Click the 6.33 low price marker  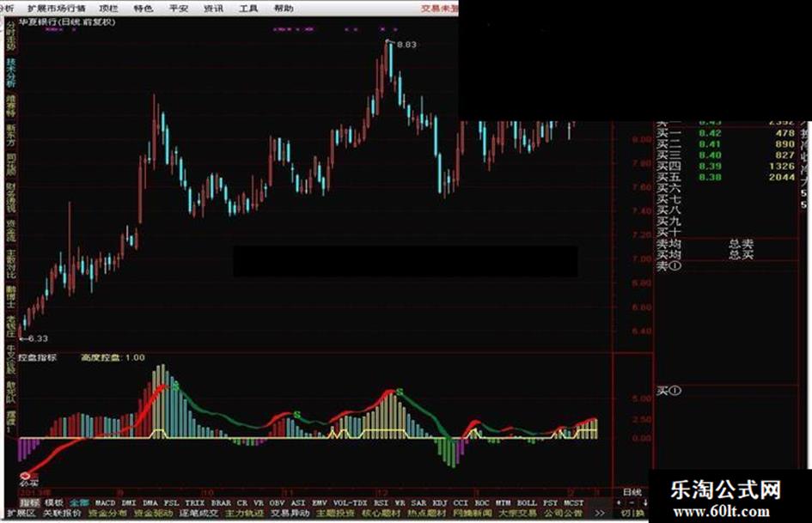[x=37, y=338]
